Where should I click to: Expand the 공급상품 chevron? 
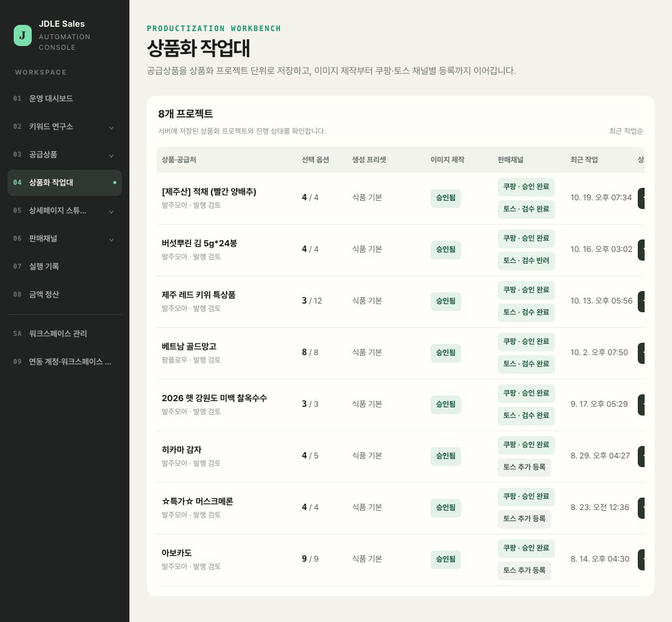pyautogui.click(x=111, y=156)
